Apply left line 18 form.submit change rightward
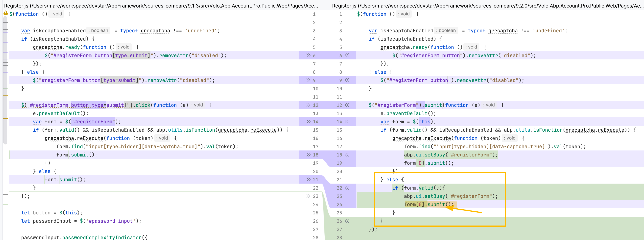The height and width of the screenshot is (240, 644). click(x=308, y=155)
